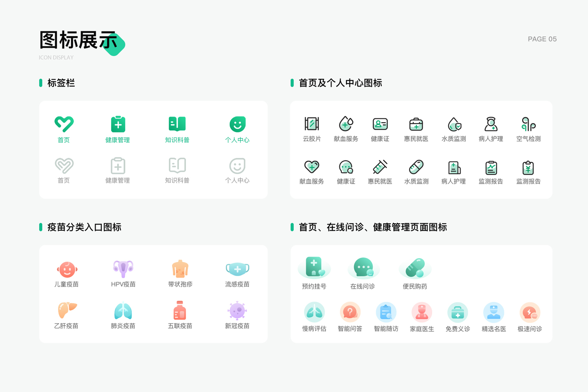Click the gray inactive 健康管理 clipboard tab
Viewport: 588px width, 392px height.
[x=118, y=166]
